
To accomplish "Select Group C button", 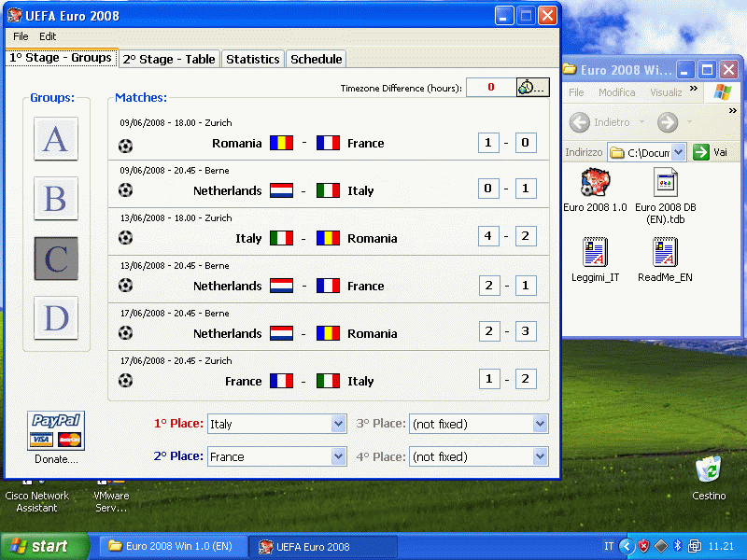I will (x=56, y=259).
